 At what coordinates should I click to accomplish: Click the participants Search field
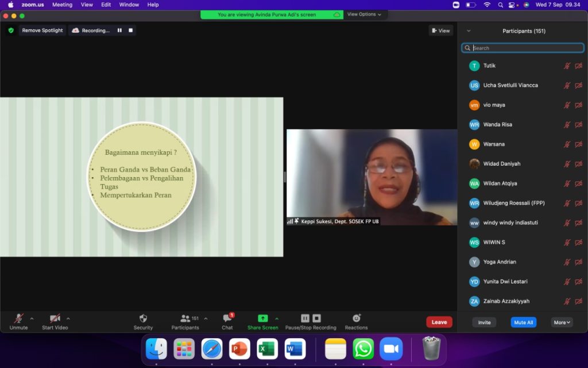coord(523,48)
